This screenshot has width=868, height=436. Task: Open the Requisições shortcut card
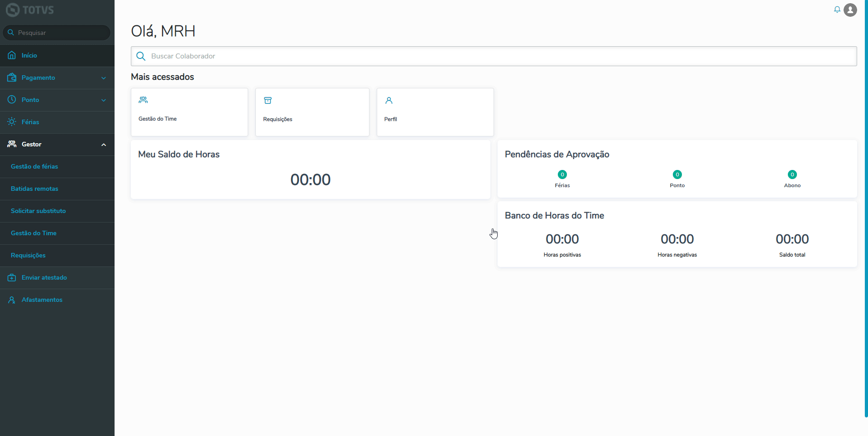click(312, 112)
